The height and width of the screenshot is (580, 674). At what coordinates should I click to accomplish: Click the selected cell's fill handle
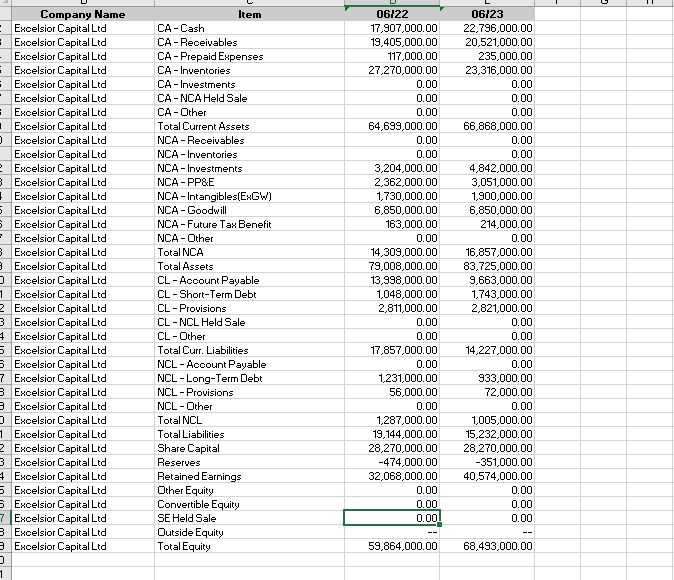[439, 525]
